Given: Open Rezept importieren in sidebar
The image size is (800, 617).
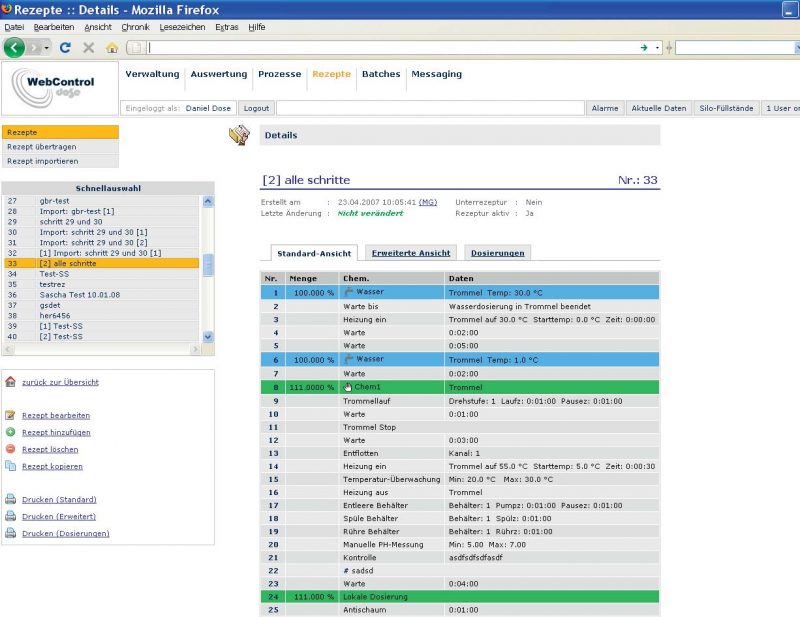Looking at the screenshot, I should (x=60, y=161).
